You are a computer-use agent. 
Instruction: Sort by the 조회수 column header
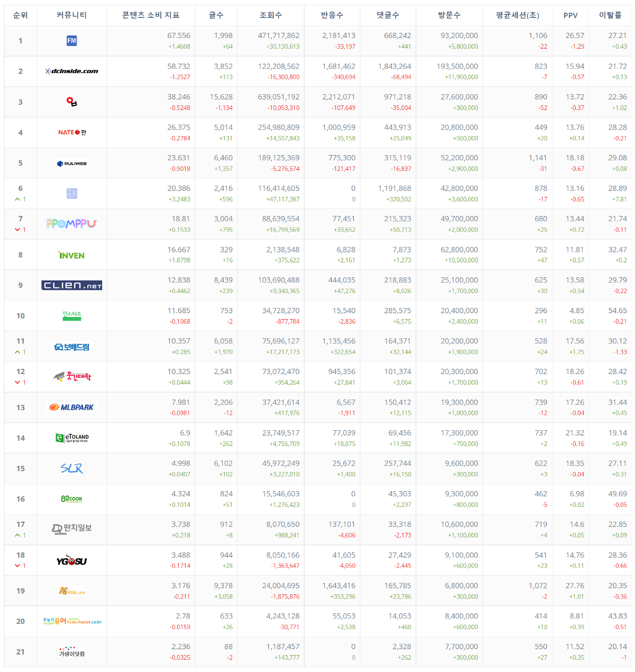pyautogui.click(x=270, y=15)
